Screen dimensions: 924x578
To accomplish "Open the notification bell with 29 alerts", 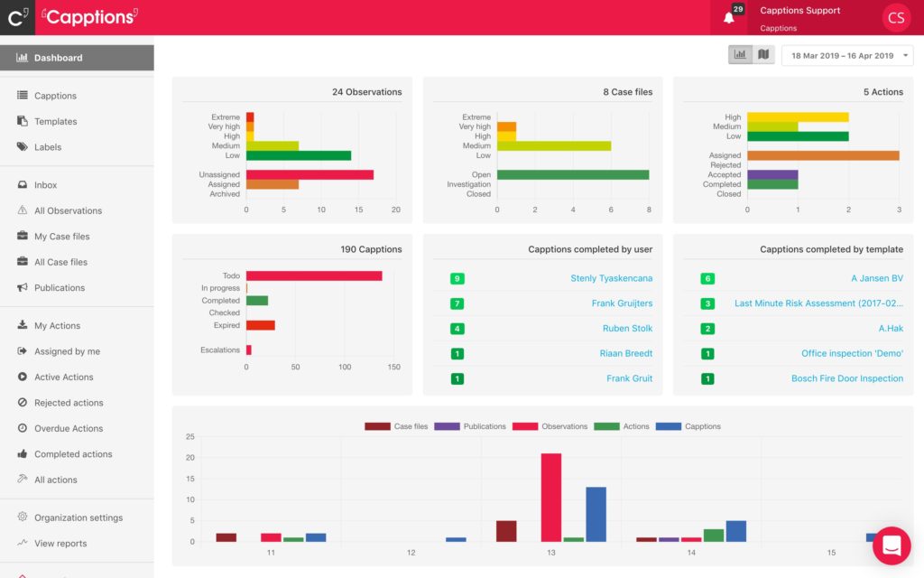I will pyautogui.click(x=729, y=17).
